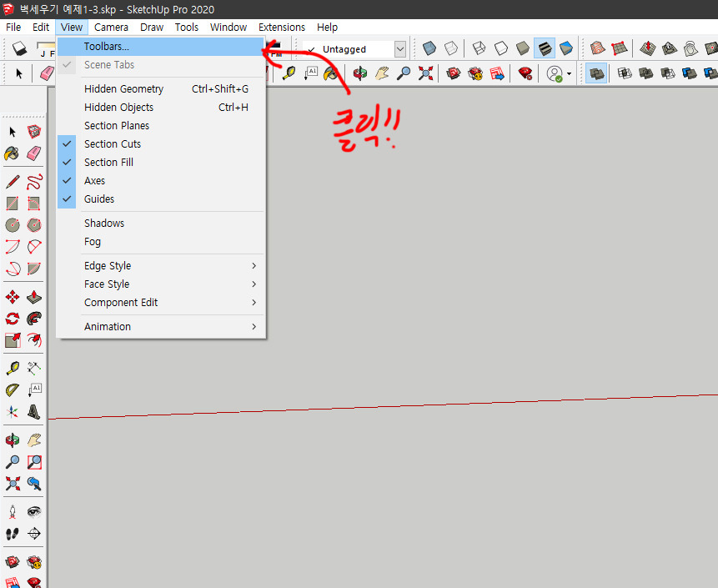Select the Toolbars... menu entry
Image resolution: width=718 pixels, height=588 pixels.
(108, 47)
